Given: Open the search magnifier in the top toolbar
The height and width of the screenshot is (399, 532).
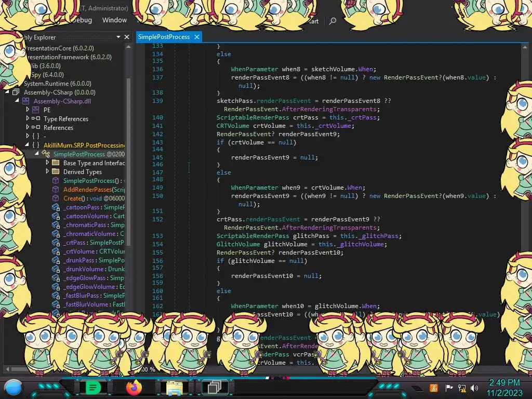Looking at the screenshot, I should click(332, 21).
